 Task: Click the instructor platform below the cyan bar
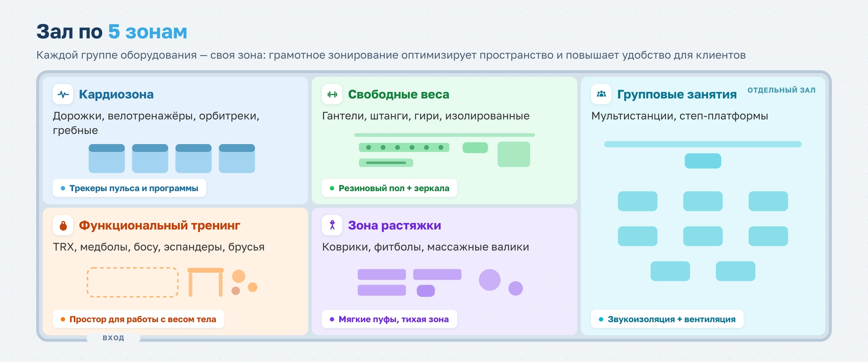point(703,161)
